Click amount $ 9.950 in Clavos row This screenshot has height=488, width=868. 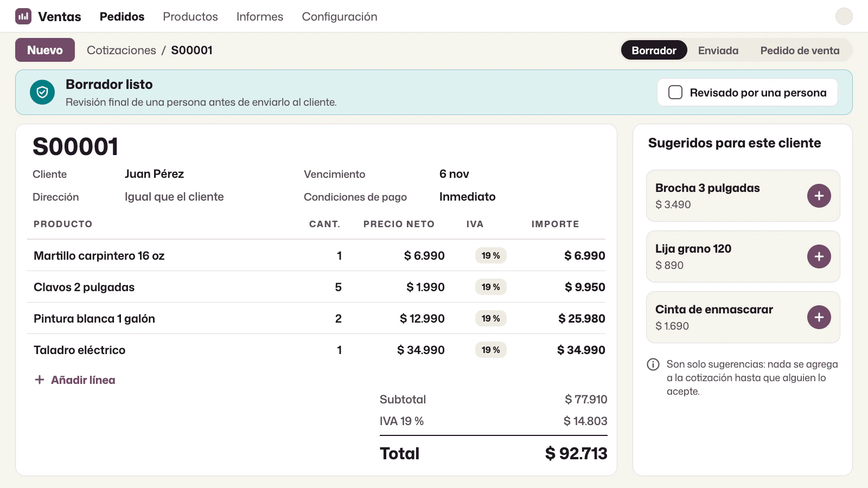tap(585, 287)
